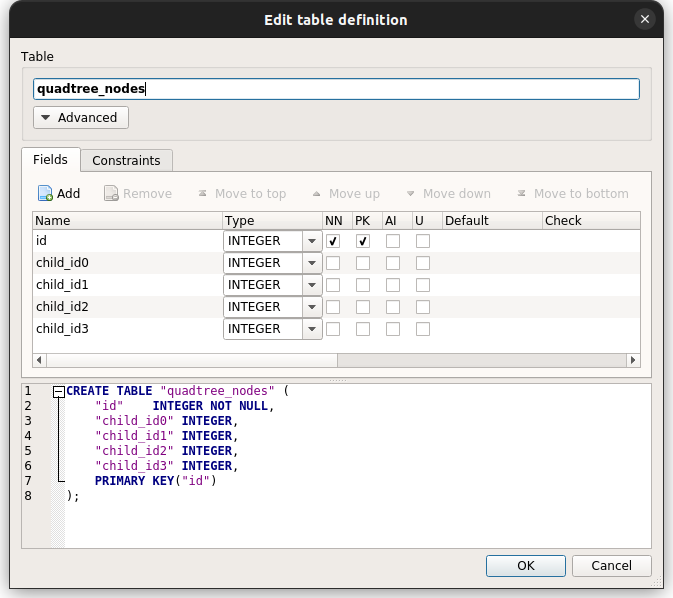Select the id field name cell
This screenshot has width=673, height=598.
tap(127, 241)
